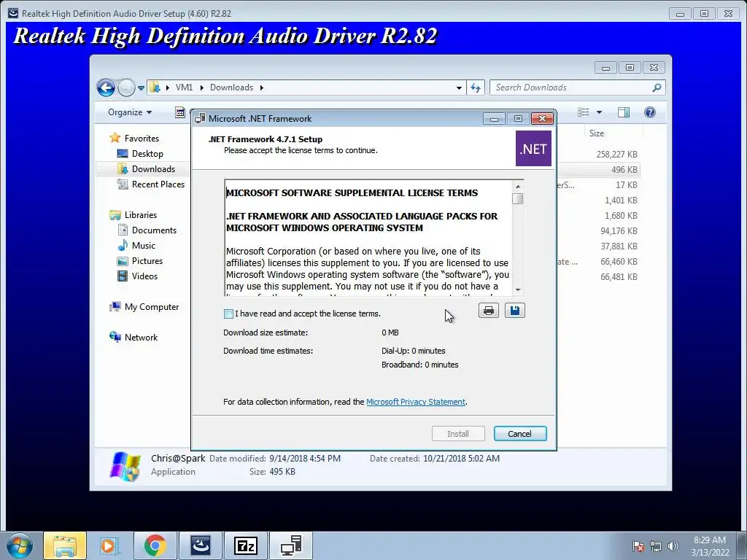The width and height of the screenshot is (747, 560).
Task: Click VM1 in the address breadcrumb
Action: (x=184, y=87)
